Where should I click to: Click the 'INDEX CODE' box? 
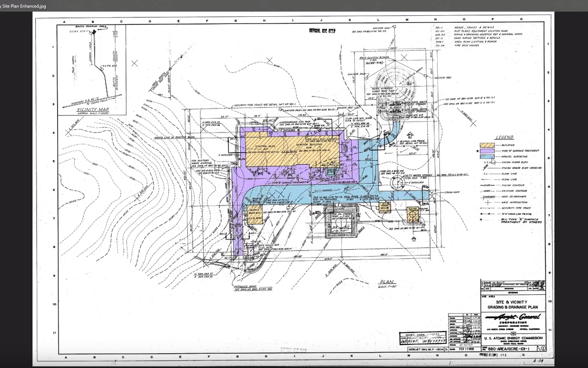[422, 337]
